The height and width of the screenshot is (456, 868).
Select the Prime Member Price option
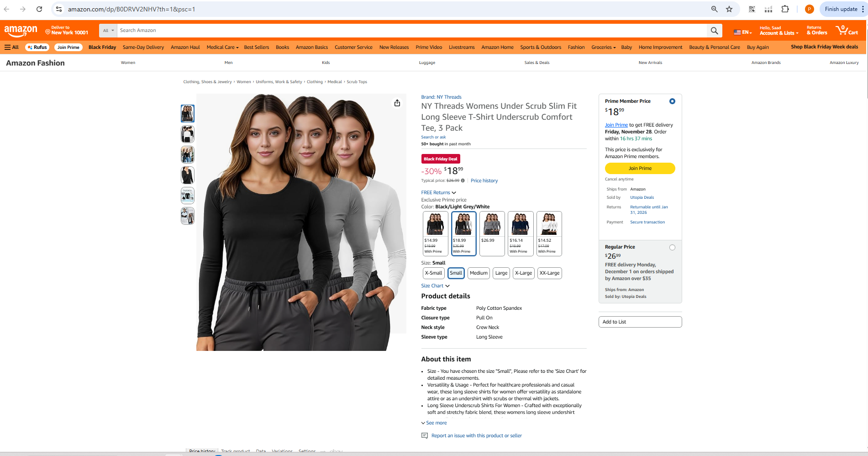[x=672, y=101]
